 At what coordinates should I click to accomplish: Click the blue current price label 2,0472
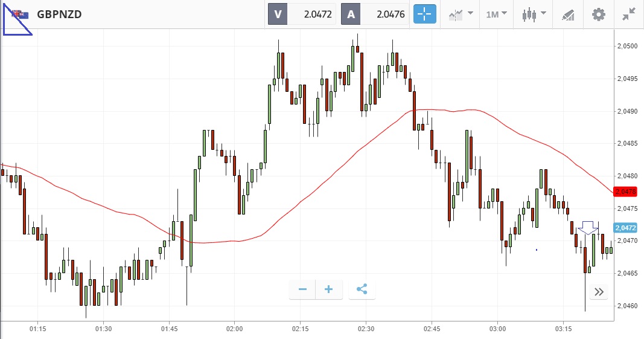pyautogui.click(x=624, y=228)
